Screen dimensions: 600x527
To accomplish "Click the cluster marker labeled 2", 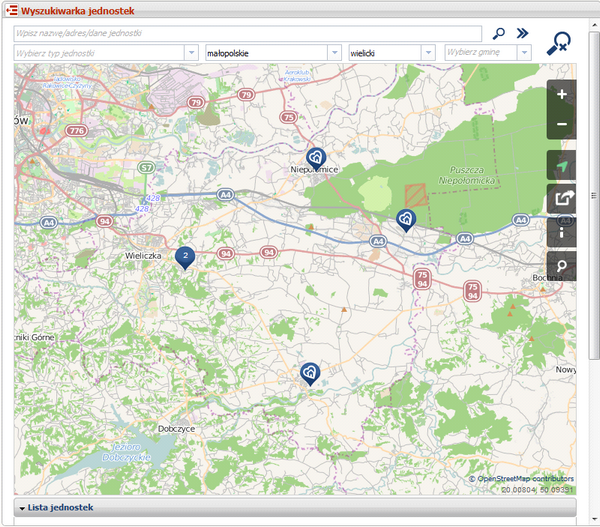I will pos(185,257).
